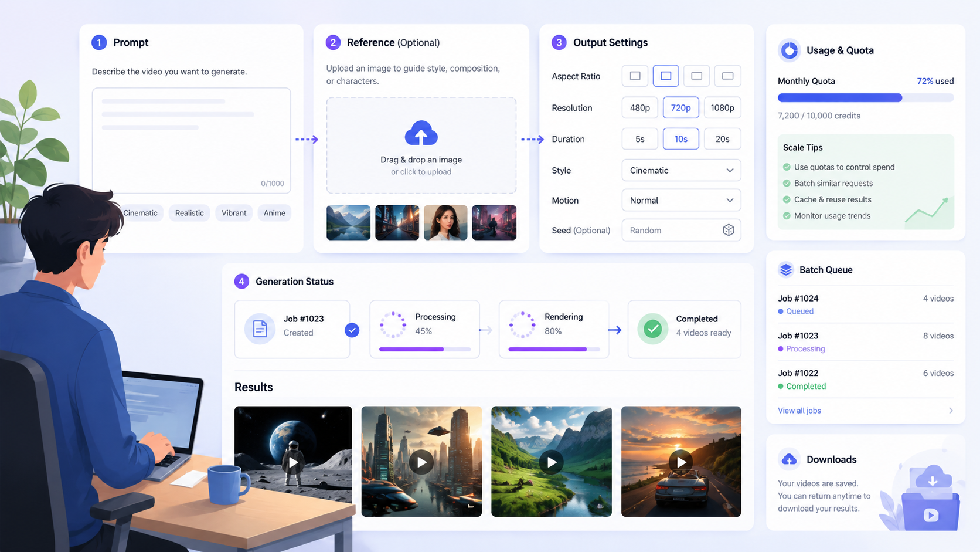The width and height of the screenshot is (980, 552).
Task: Click the Monthly Quota progress bar
Action: [x=866, y=98]
